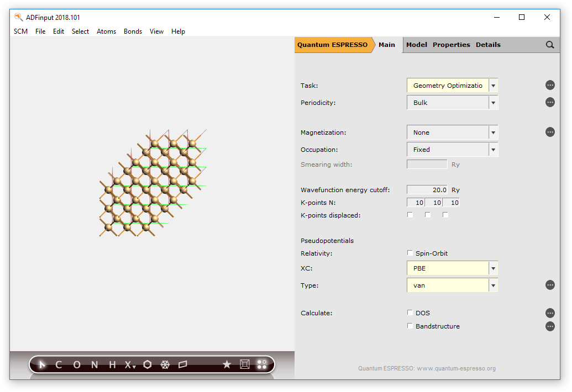Enable the DOS calculation checkbox
572x392 pixels.
coord(410,312)
